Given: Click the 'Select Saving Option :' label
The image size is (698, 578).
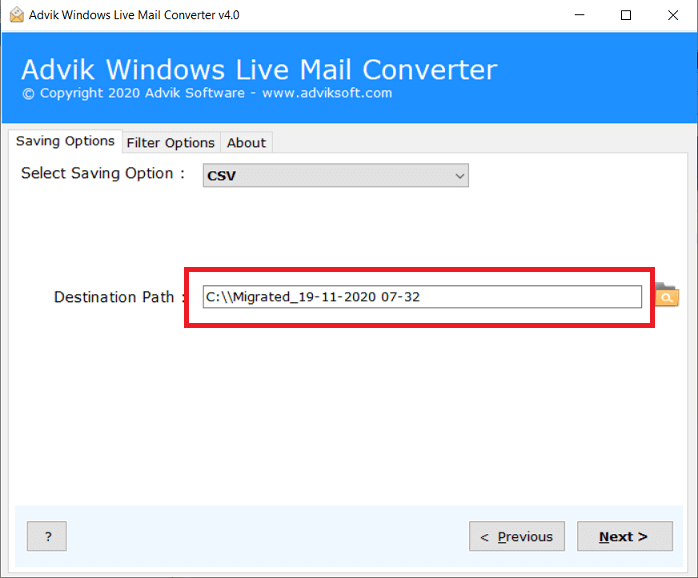Looking at the screenshot, I should [x=103, y=173].
